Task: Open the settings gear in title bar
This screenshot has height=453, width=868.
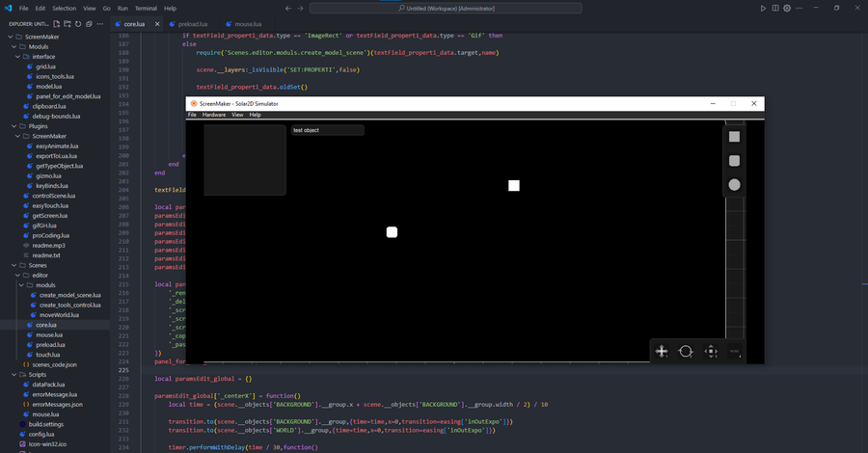Action: (x=787, y=9)
